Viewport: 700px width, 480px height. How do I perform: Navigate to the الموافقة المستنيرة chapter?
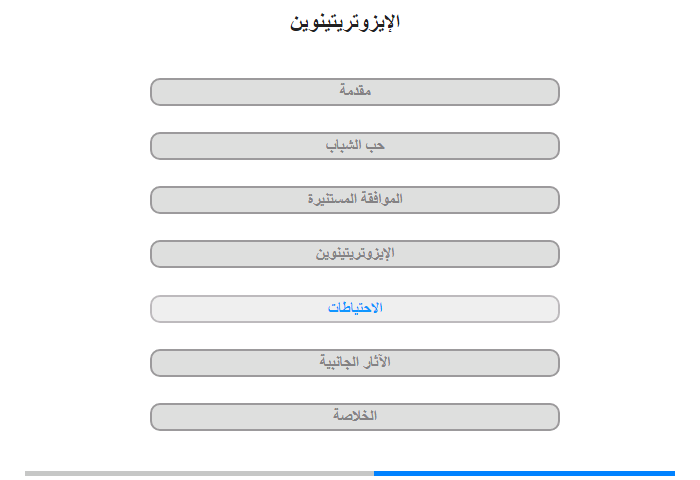pyautogui.click(x=355, y=200)
